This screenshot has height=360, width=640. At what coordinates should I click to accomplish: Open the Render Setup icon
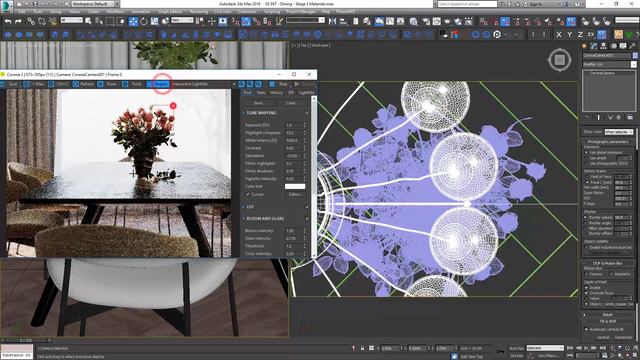(x=426, y=21)
